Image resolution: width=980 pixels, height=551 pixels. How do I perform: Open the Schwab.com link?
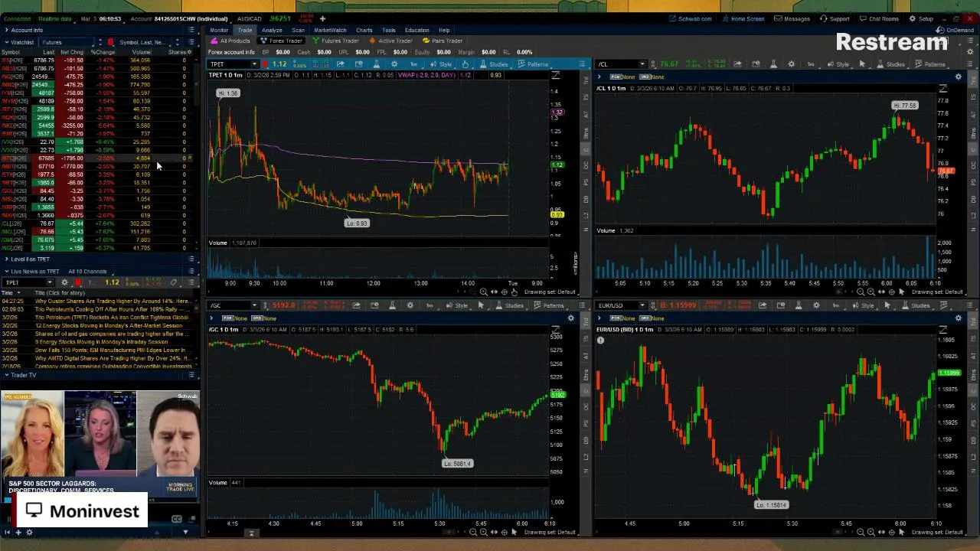691,18
